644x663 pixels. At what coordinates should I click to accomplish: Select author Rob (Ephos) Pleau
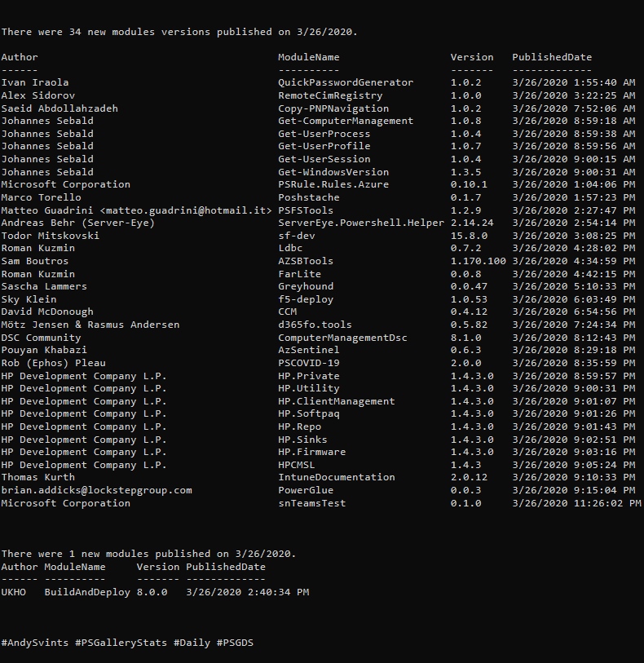(x=54, y=363)
